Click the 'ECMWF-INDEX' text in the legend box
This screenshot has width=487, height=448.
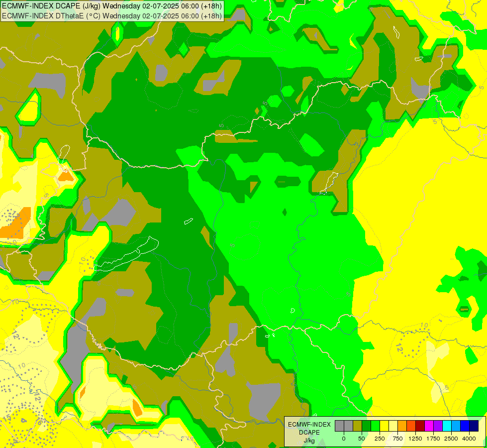click(x=309, y=425)
